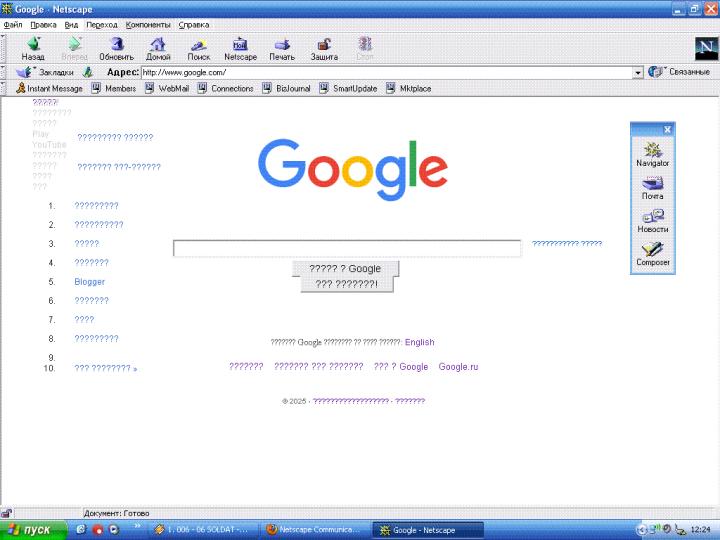720x540 pixels.
Task: Open the WebMail bookmark
Action: click(167, 88)
